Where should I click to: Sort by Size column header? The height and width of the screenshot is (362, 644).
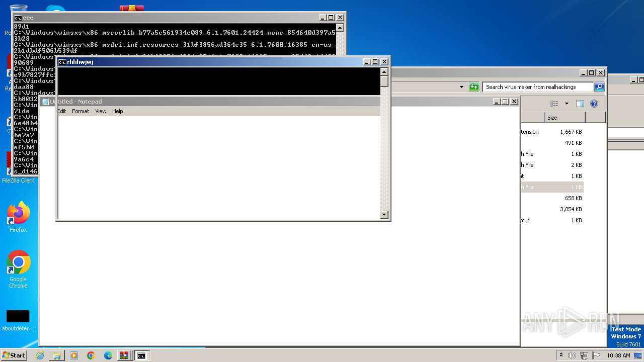[565, 118]
